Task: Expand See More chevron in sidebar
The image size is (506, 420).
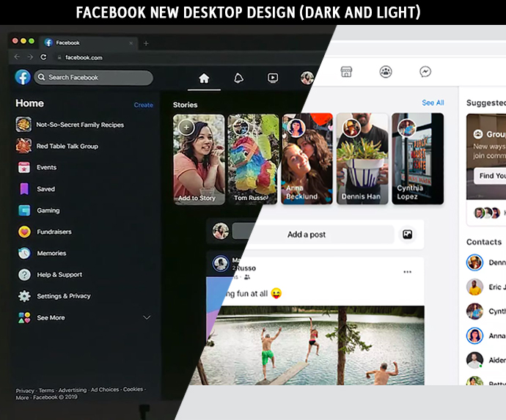Action: pos(147,317)
